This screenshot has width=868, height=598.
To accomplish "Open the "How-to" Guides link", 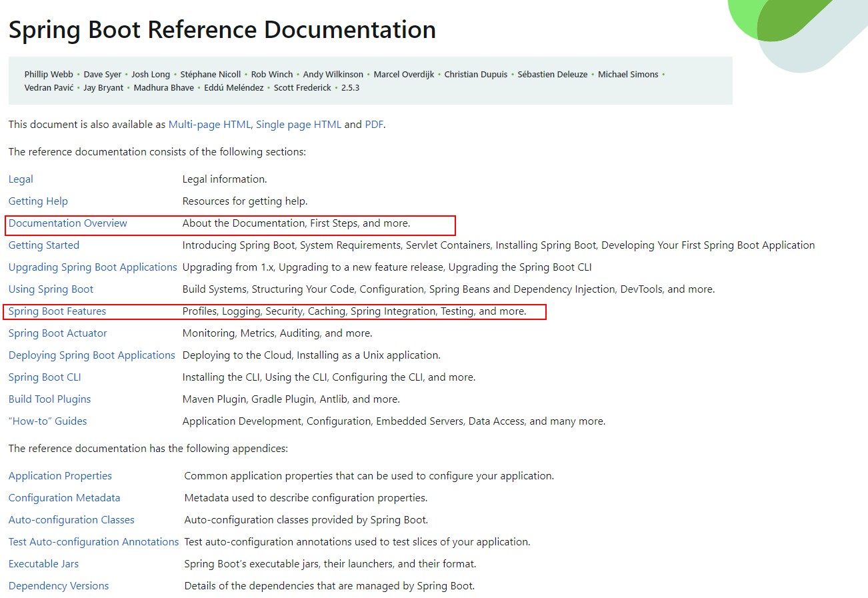I will (48, 421).
